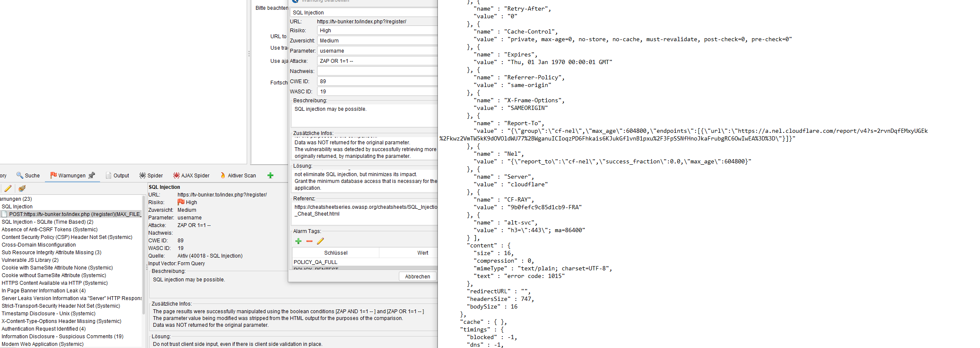Click the pencil edit alert icon in toolbar
The width and height of the screenshot is (980, 348).
(8, 188)
